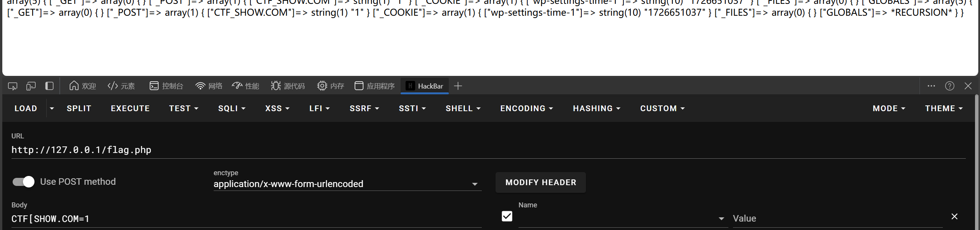
Task: Open the Network (网络) tab
Action: click(x=209, y=86)
